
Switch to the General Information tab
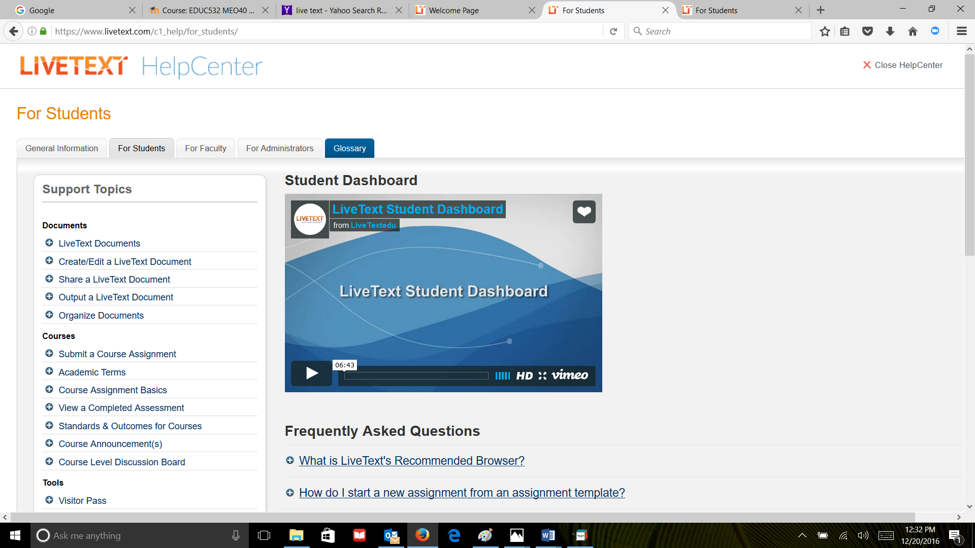point(62,148)
